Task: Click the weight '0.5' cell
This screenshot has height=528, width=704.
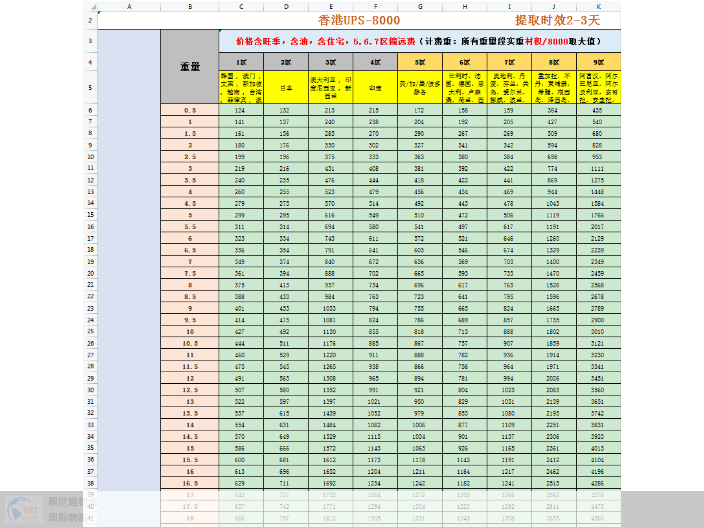Action: (x=190, y=110)
